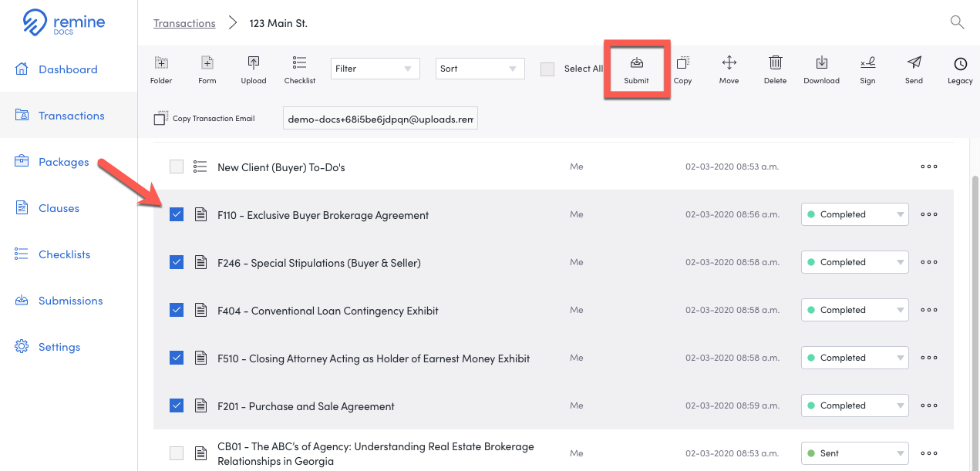Send the selected documents

click(x=914, y=69)
